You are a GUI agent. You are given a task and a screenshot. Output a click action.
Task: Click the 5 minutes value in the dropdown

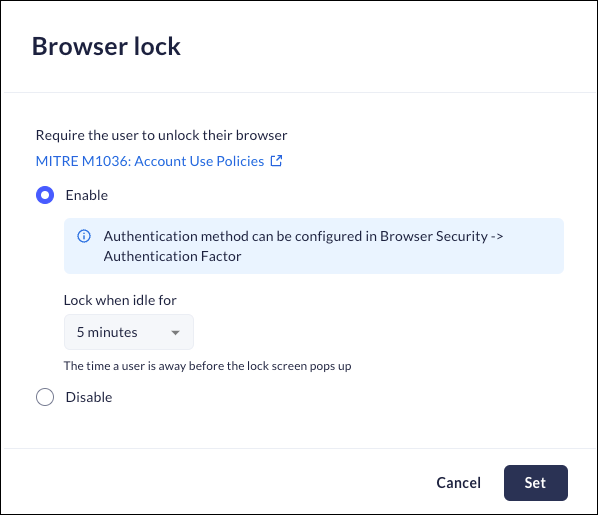click(107, 332)
